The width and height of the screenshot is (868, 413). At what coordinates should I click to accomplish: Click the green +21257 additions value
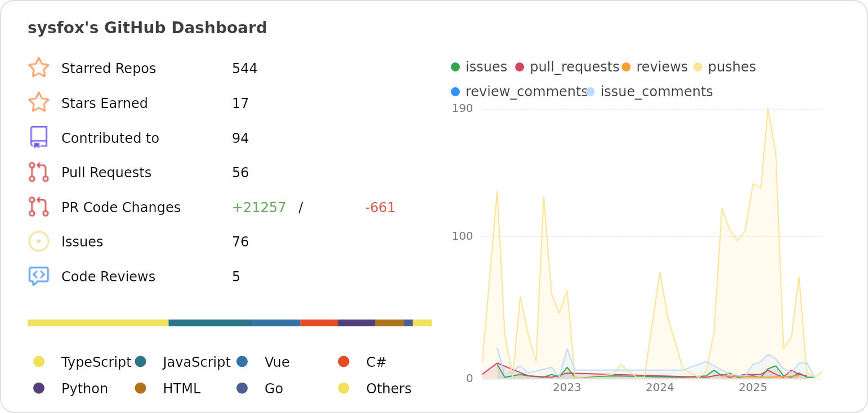tap(259, 208)
